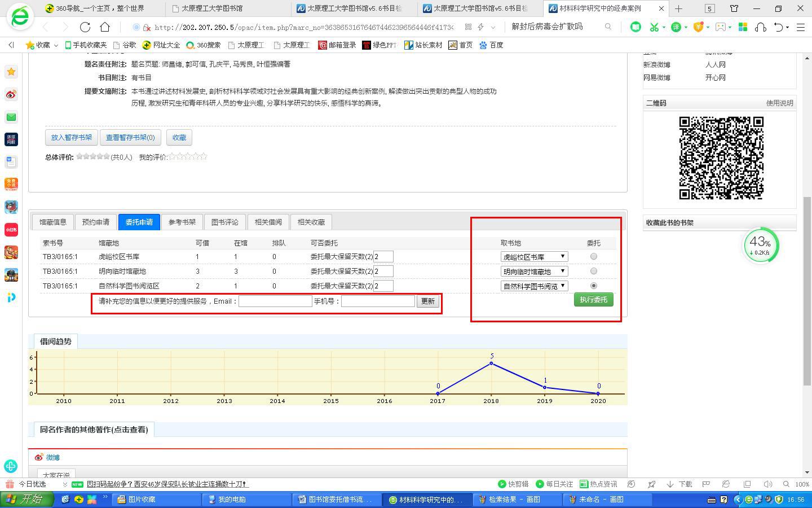Select radio button for 虎峪校区书库 row

tap(593, 256)
